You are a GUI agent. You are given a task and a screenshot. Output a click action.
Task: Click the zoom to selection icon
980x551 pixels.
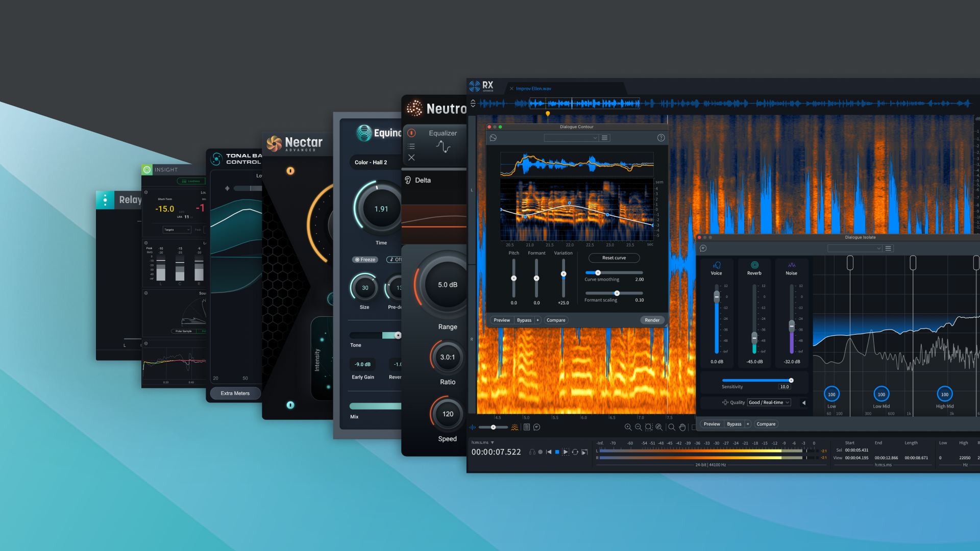649,428
